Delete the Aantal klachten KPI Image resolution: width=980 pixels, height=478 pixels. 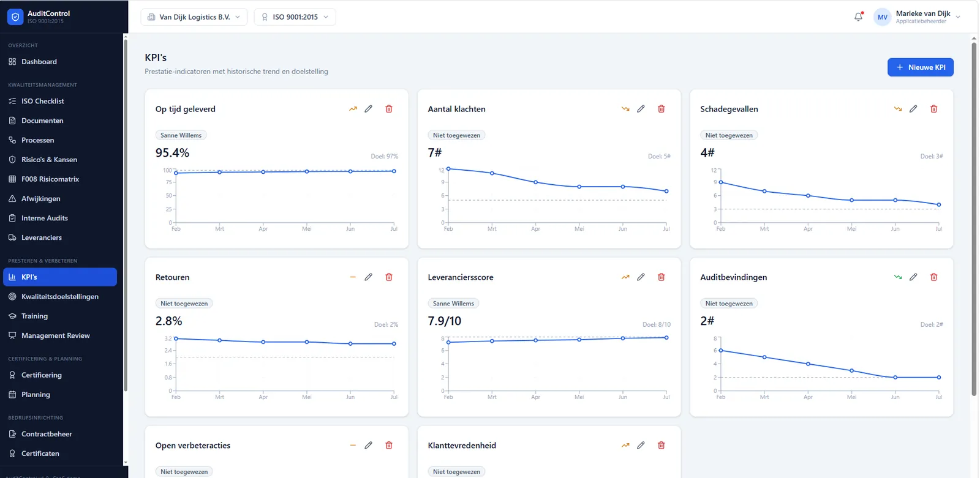[x=661, y=109]
